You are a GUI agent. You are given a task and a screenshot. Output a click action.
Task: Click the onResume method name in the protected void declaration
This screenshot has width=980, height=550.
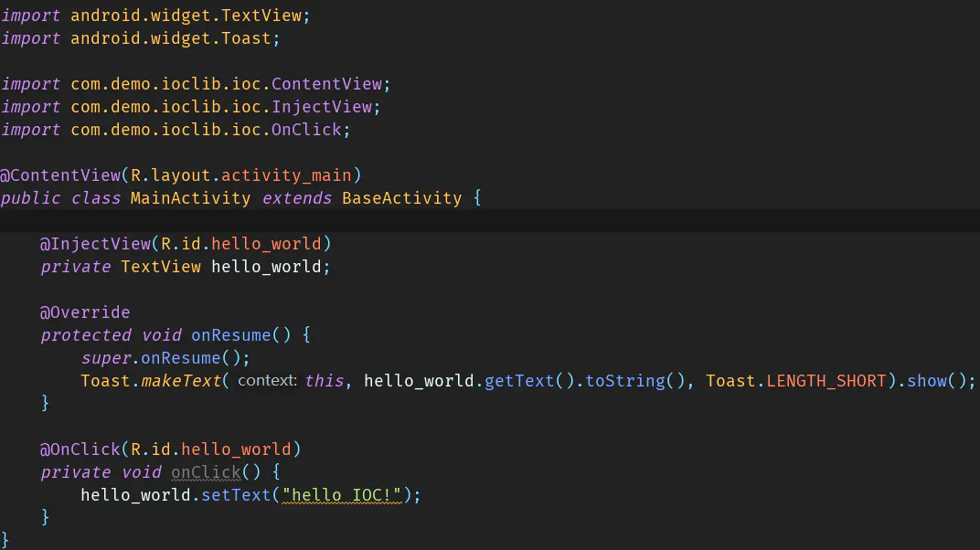tap(231, 335)
